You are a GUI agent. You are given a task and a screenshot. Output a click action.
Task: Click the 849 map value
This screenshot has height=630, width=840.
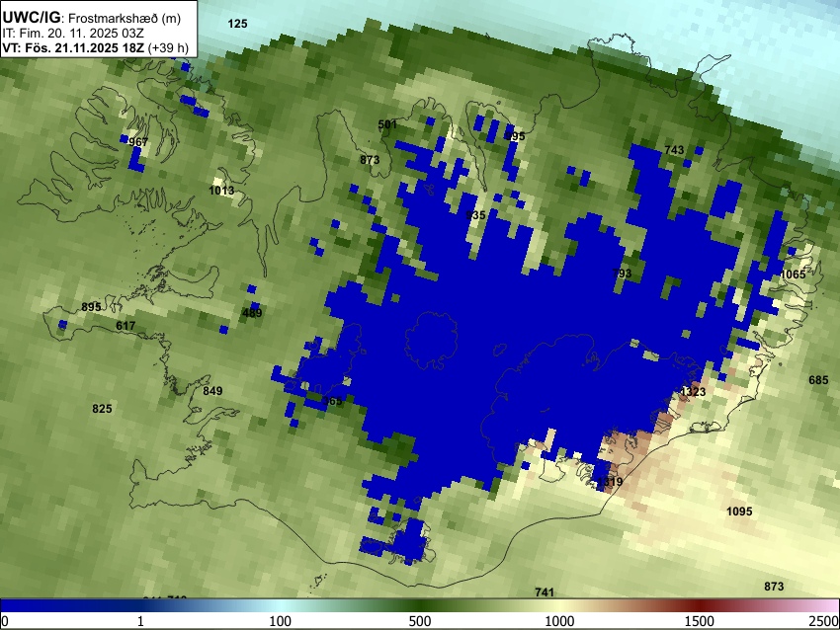pos(212,391)
